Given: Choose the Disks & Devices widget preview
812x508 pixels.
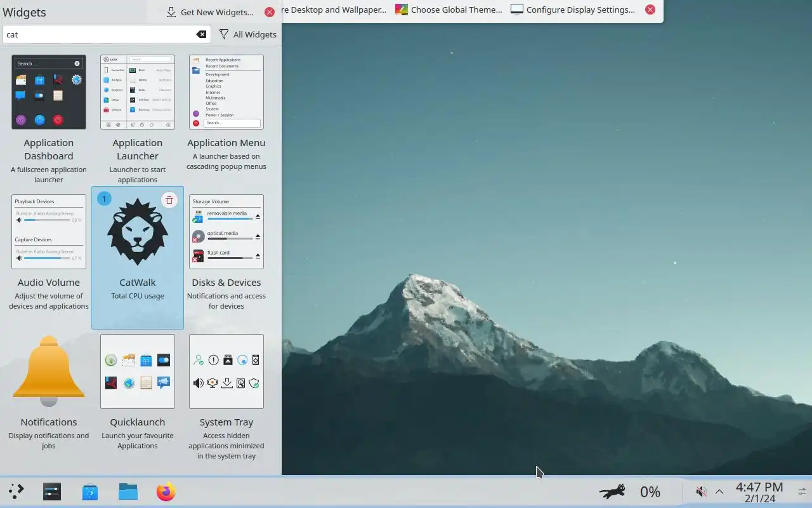Looking at the screenshot, I should (x=226, y=232).
